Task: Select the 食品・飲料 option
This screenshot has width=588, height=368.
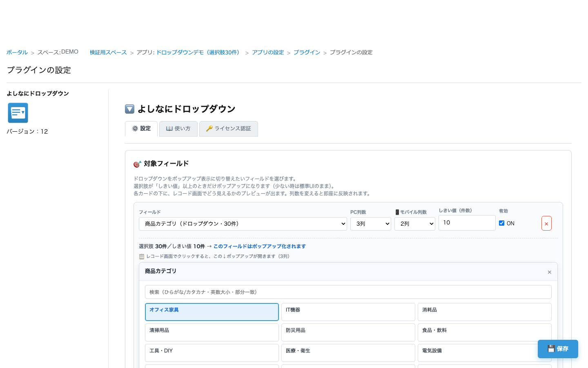Action: 485,332
